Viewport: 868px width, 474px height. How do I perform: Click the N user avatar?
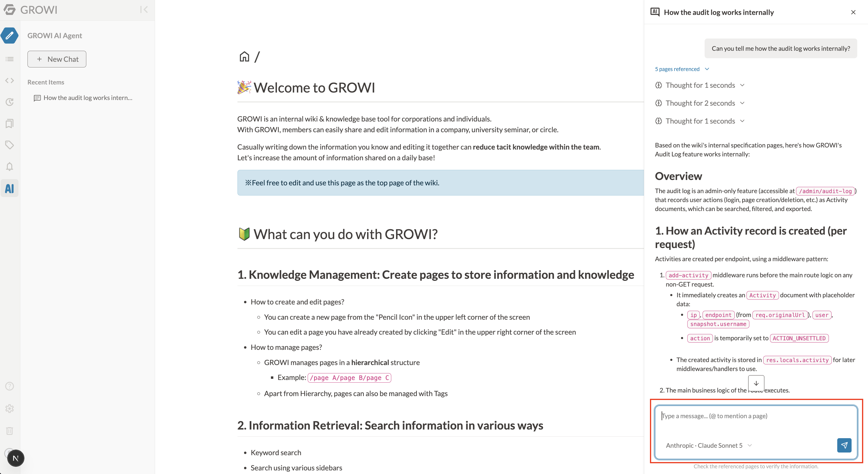[16, 458]
